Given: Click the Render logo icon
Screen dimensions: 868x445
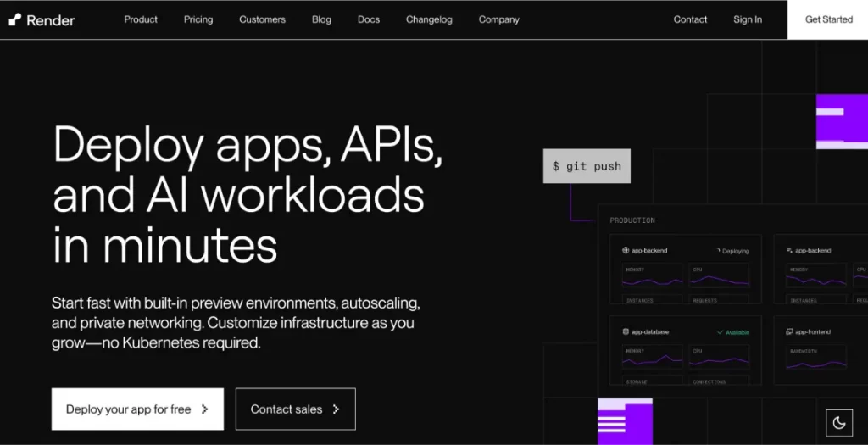Looking at the screenshot, I should pos(14,19).
